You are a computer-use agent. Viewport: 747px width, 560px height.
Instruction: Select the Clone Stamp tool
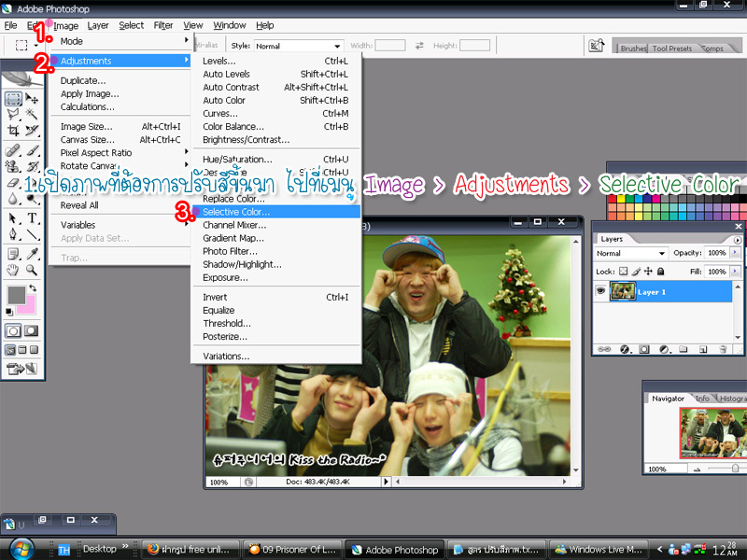[x=13, y=166]
